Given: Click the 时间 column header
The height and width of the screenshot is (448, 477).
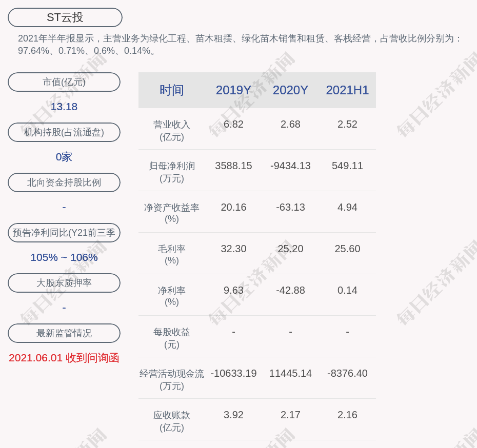Looking at the screenshot, I should tap(171, 90).
